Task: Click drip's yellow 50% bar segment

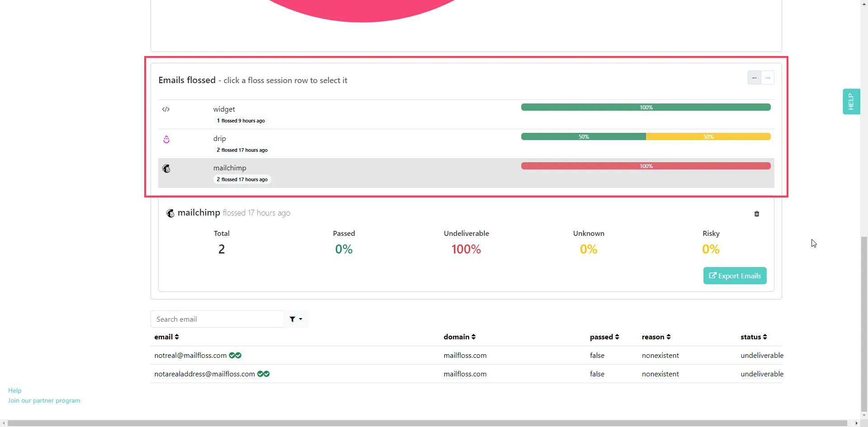Action: (x=708, y=136)
